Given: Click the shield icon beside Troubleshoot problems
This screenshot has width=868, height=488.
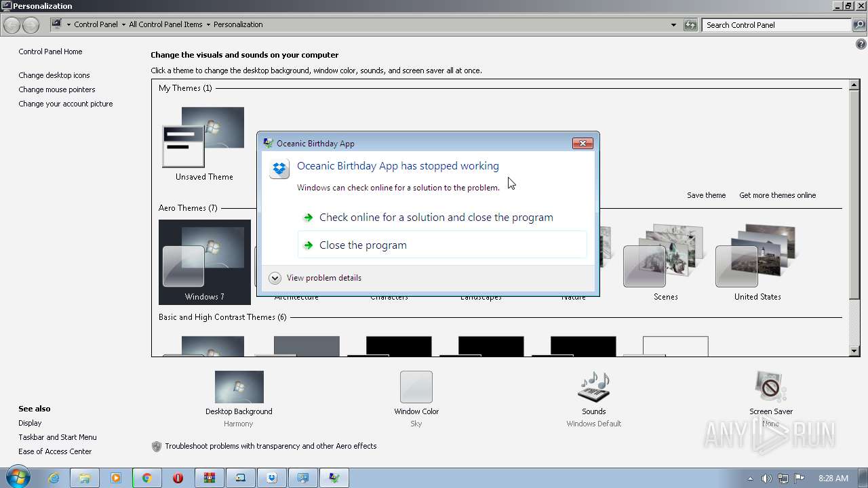Looking at the screenshot, I should [157, 446].
